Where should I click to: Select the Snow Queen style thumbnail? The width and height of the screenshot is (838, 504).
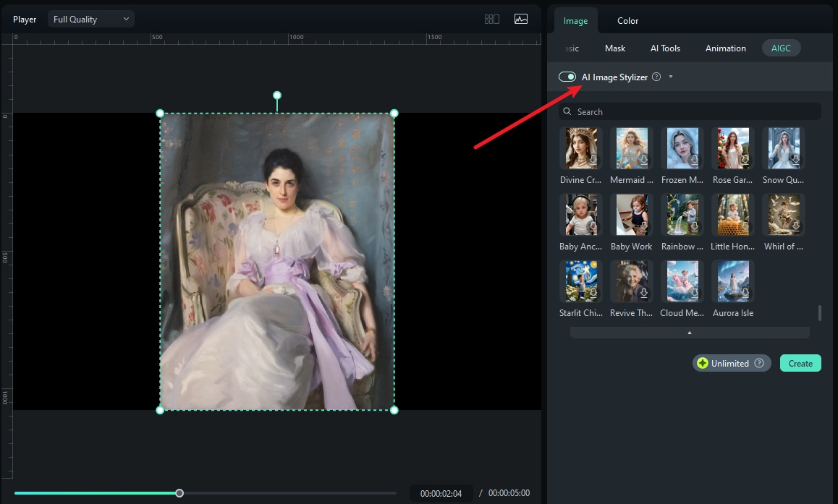coord(784,148)
